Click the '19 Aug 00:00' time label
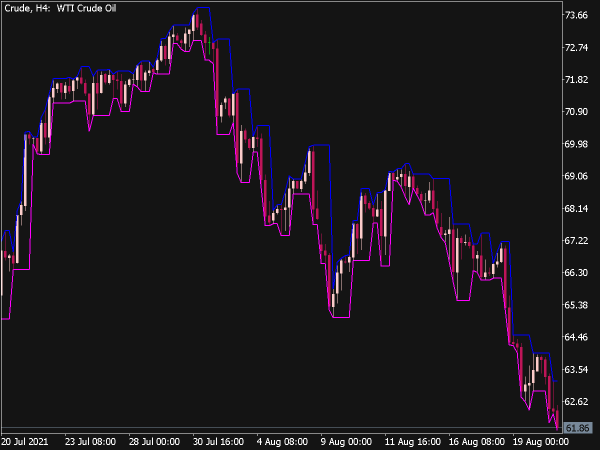This screenshot has width=600, height=450. [541, 442]
